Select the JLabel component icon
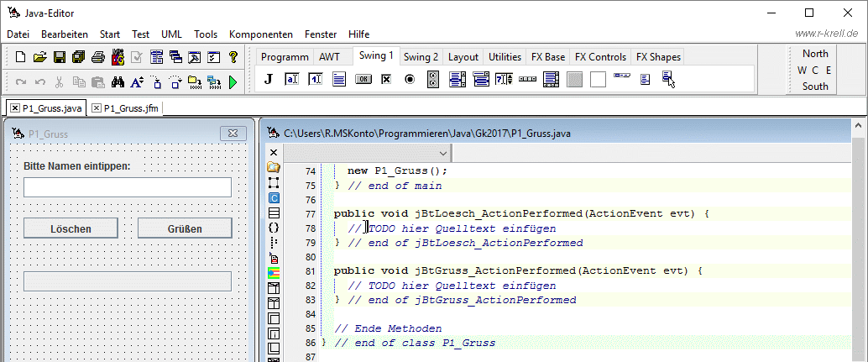 tap(269, 80)
